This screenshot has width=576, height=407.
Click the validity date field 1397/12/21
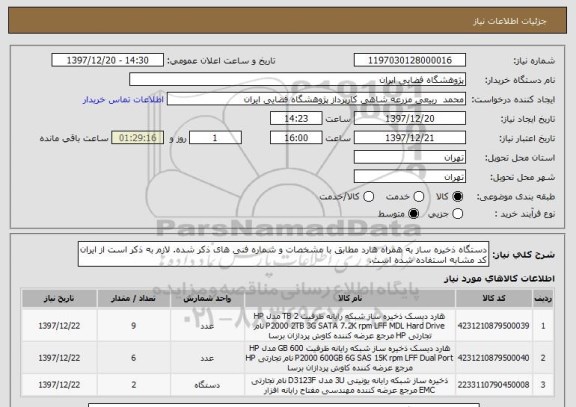410,138
